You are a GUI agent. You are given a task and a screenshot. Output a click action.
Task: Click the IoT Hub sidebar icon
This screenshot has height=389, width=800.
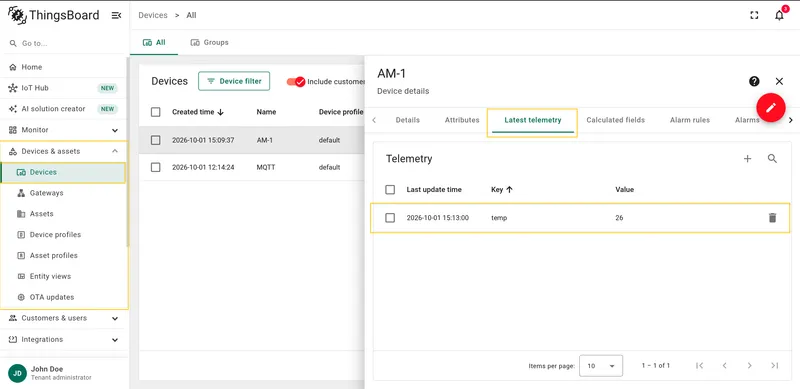pos(13,88)
